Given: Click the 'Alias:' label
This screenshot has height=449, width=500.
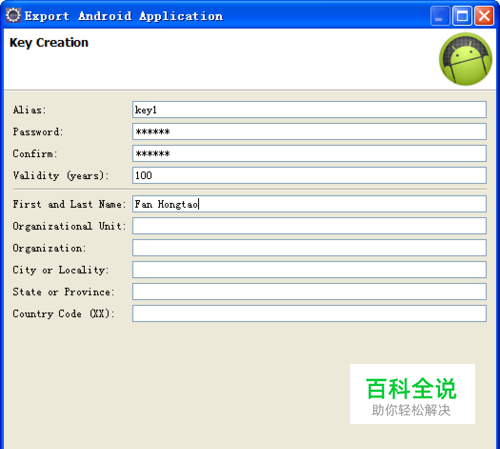Looking at the screenshot, I should click(x=29, y=110).
